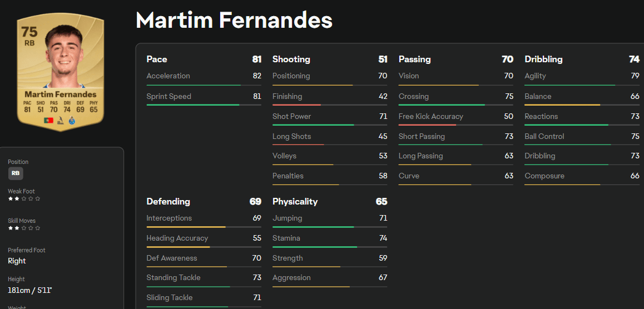This screenshot has width=644, height=309.
Task: Select the Shooting category header
Action: coord(291,59)
